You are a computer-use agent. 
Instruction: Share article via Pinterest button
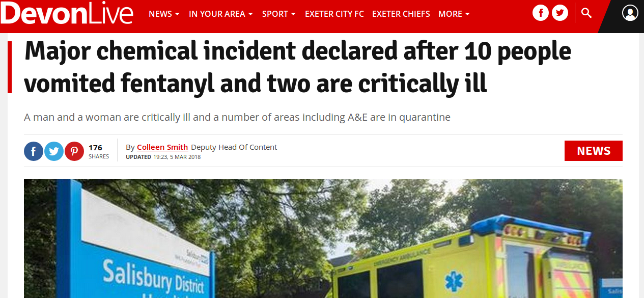pos(74,151)
